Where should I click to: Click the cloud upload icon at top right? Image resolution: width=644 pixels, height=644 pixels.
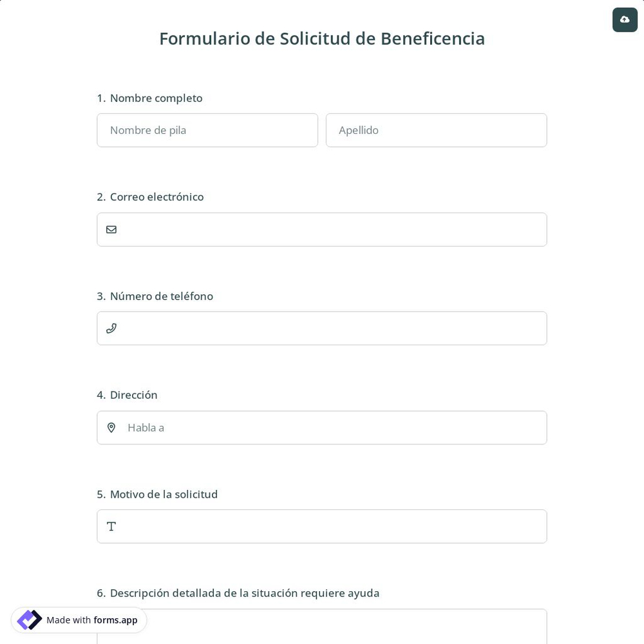point(625,19)
